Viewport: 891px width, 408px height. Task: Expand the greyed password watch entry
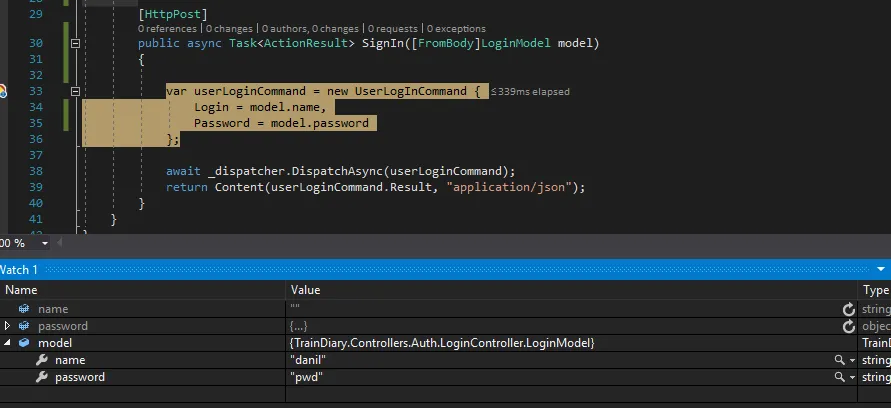[7, 326]
